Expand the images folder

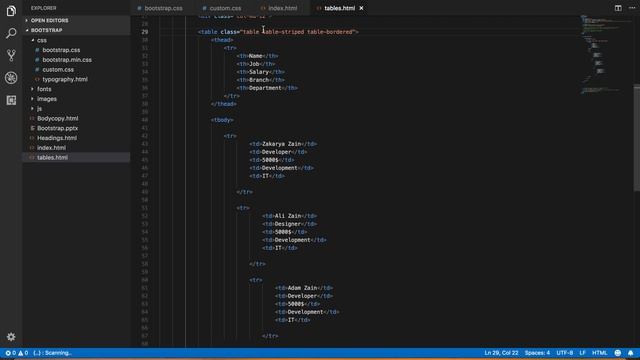[47, 99]
